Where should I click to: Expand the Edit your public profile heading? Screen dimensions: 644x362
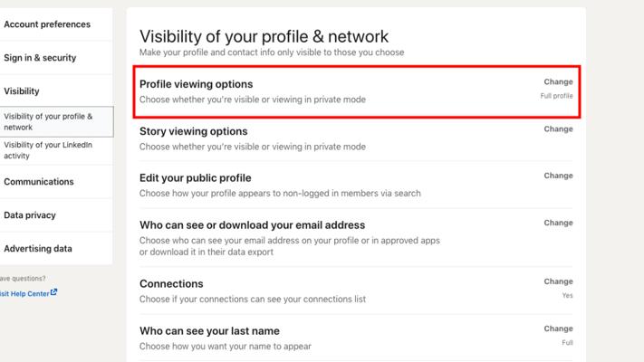pos(195,178)
